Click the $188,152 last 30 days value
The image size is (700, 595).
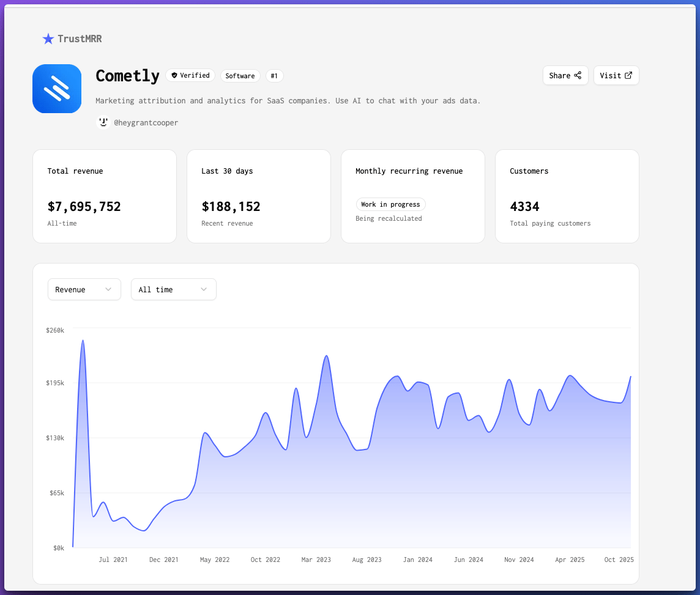pyautogui.click(x=231, y=207)
